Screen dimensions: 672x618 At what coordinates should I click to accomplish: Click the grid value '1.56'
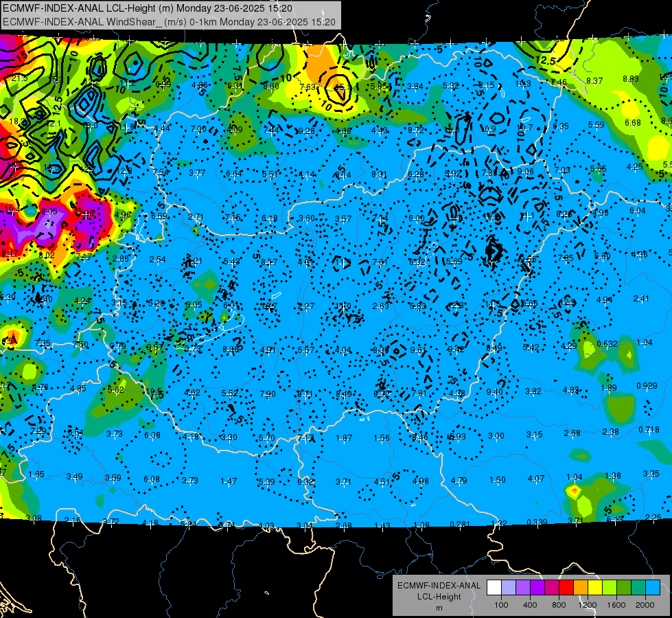(x=382, y=438)
